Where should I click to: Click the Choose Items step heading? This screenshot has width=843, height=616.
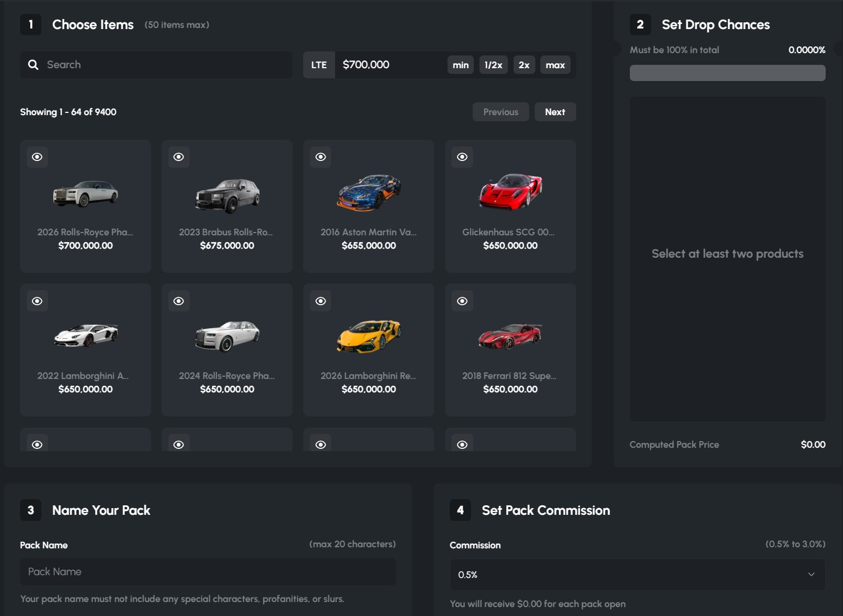coord(93,25)
